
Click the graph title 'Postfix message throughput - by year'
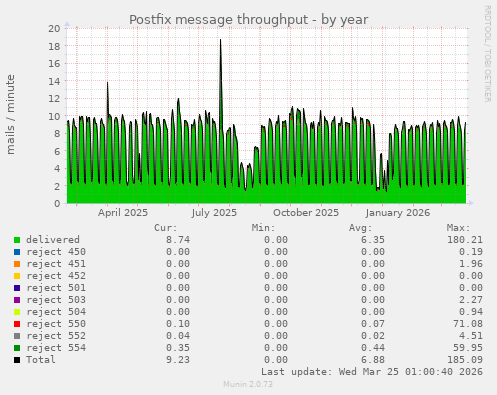(249, 20)
